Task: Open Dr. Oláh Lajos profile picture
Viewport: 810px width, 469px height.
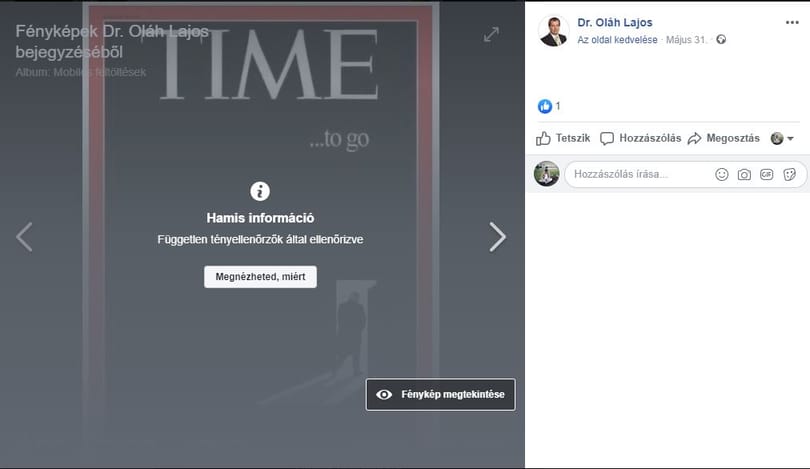Action: 553,30
